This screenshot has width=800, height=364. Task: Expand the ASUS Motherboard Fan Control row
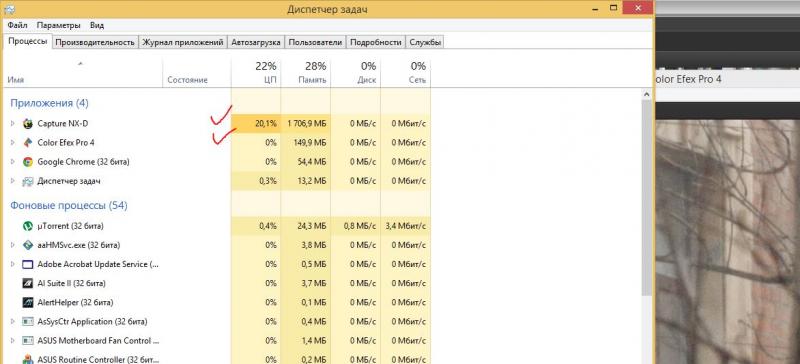coord(13,341)
